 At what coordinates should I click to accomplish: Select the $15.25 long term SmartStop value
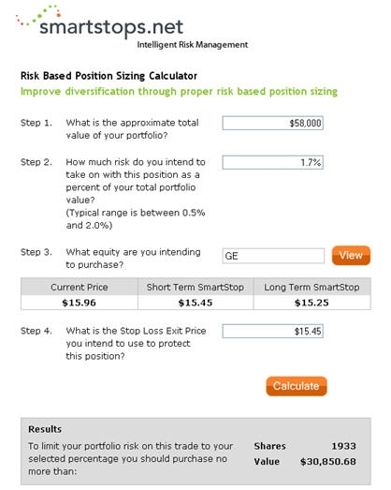(x=312, y=303)
